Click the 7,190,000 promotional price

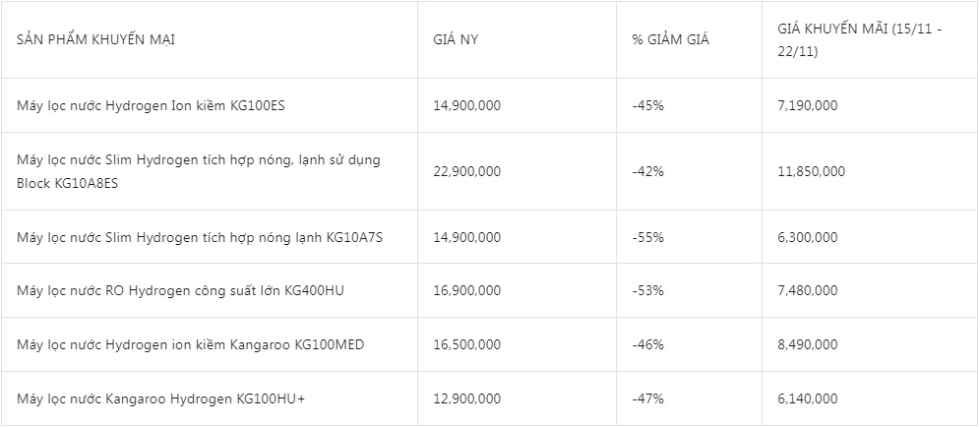point(807,105)
